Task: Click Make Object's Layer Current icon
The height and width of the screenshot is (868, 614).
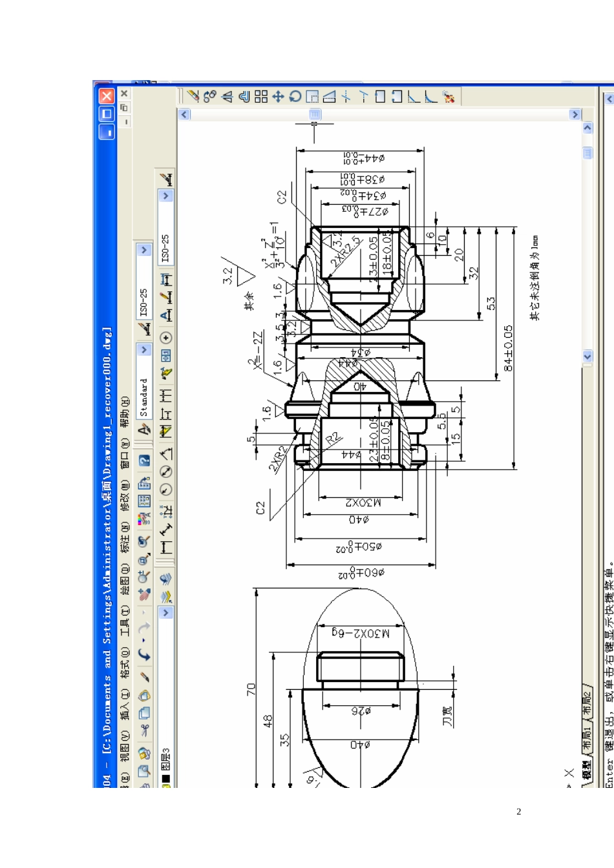Action: coord(166,596)
